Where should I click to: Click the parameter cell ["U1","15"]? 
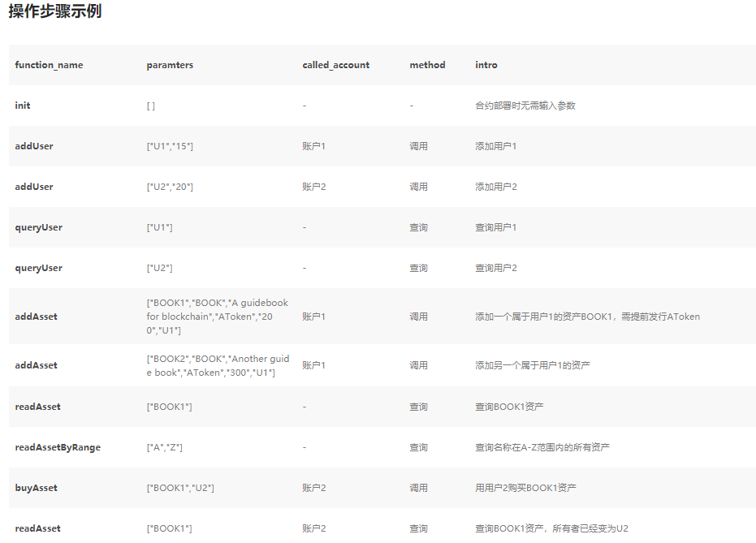[x=170, y=146]
